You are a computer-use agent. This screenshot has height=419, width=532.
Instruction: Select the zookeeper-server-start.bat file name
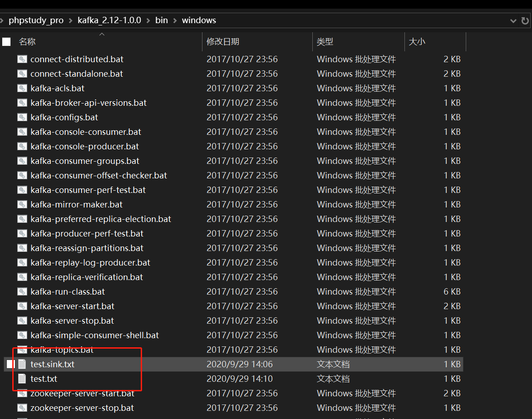pyautogui.click(x=83, y=394)
